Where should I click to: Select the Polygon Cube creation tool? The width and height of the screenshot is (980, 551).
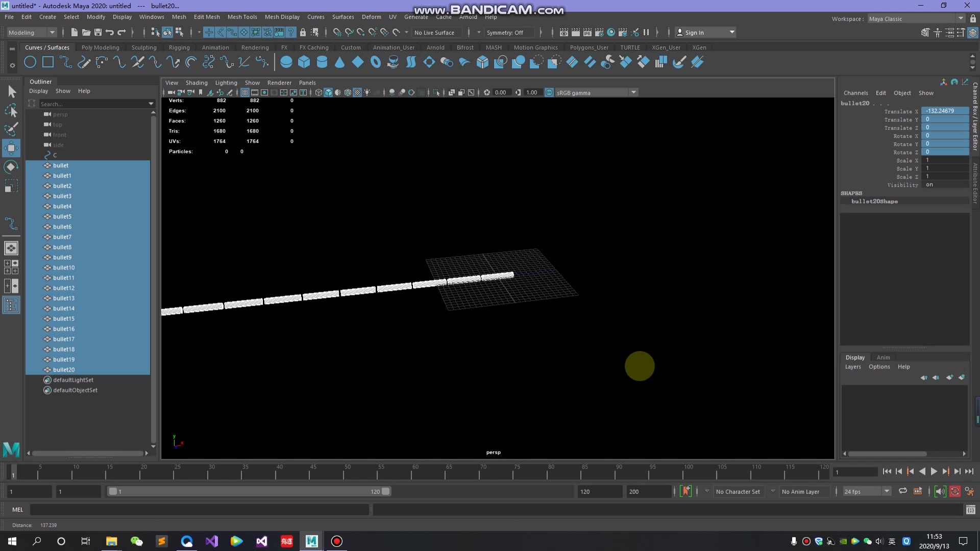[304, 62]
